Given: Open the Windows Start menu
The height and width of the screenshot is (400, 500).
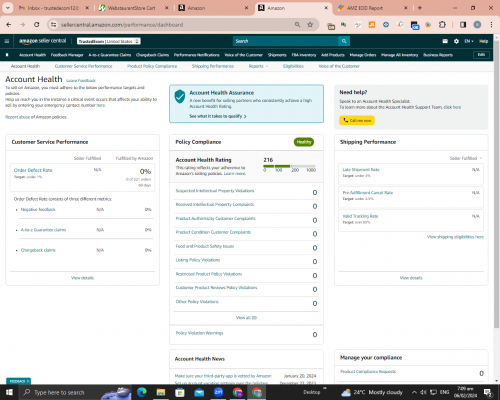Looking at the screenshot, I should click(9, 392).
